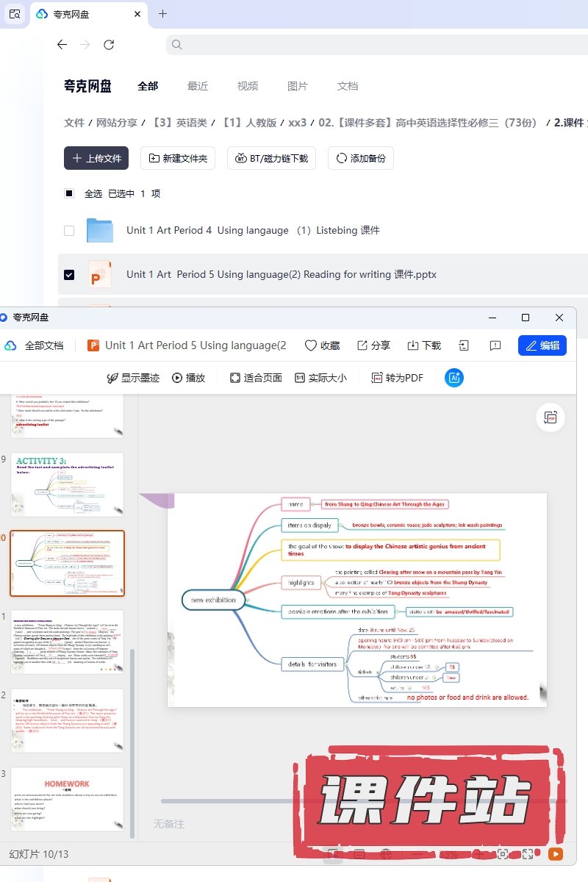The image size is (588, 882).
Task: Switch to the 视频 tab
Action: click(247, 86)
